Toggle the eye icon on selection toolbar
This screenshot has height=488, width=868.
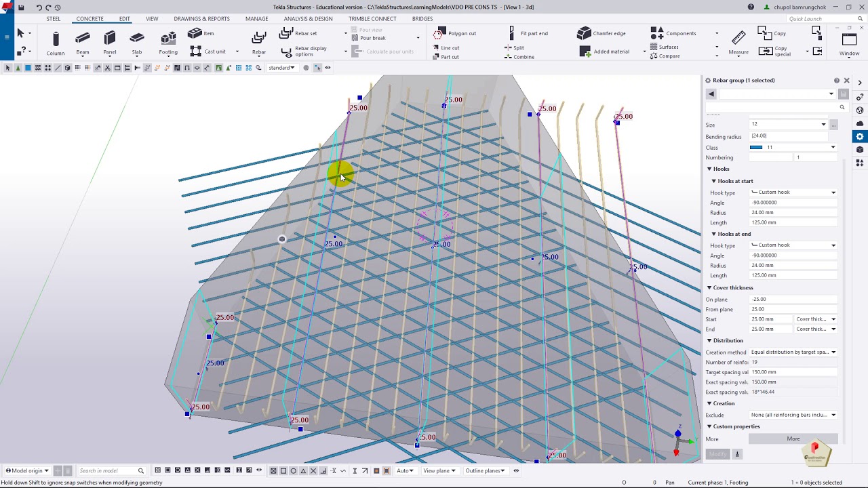328,68
